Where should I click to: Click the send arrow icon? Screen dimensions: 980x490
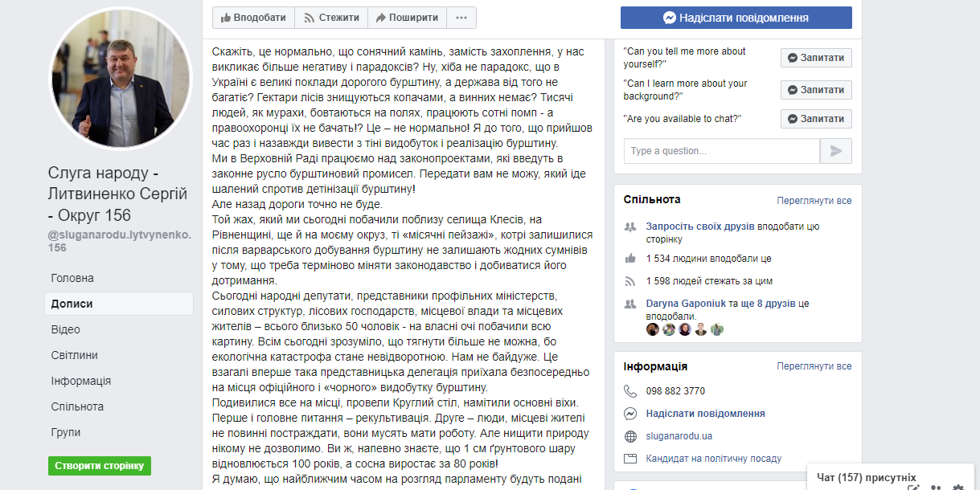click(x=836, y=151)
